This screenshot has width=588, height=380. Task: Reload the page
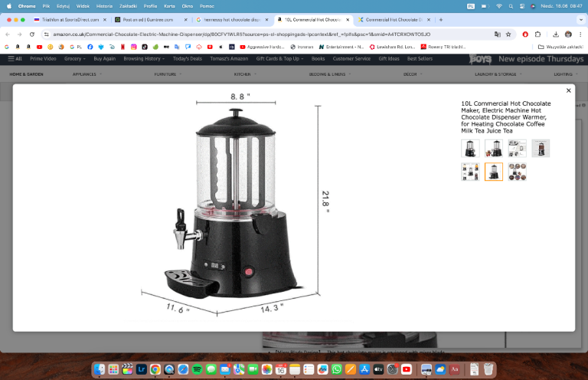[x=32, y=34]
